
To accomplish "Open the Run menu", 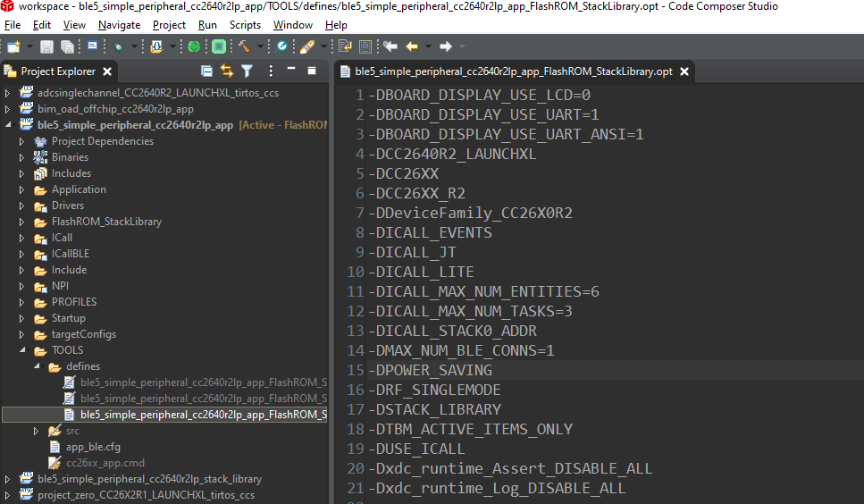I will (x=207, y=25).
